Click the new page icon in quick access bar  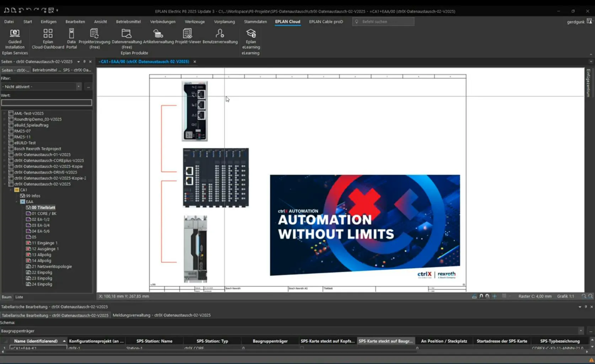[14, 10]
